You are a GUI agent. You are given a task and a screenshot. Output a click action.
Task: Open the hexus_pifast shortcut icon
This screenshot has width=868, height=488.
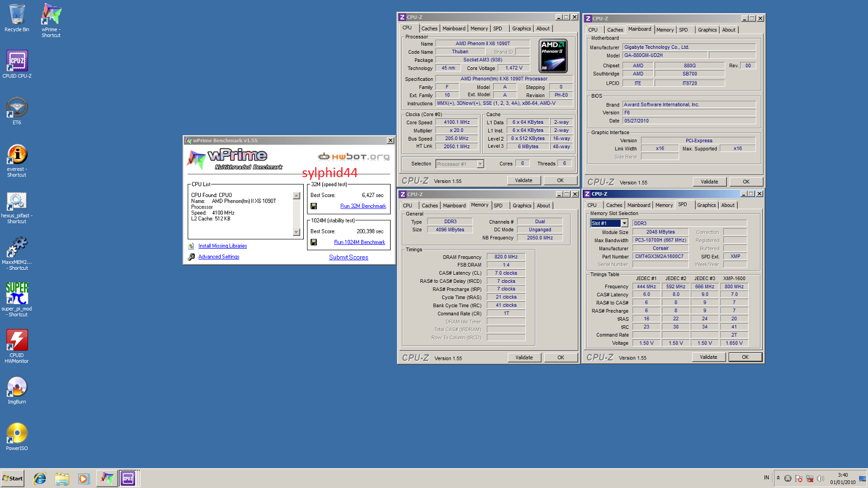(17, 207)
